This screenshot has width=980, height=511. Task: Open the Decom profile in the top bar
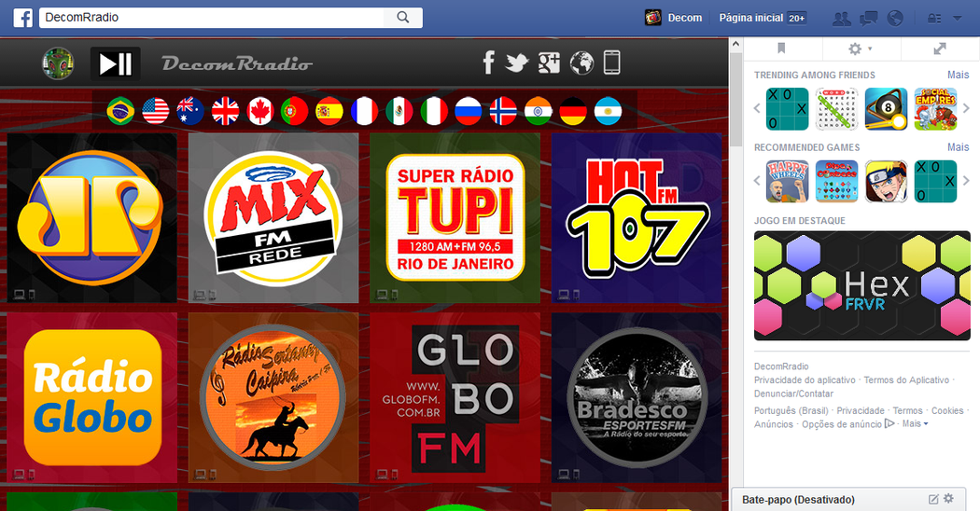pyautogui.click(x=674, y=18)
